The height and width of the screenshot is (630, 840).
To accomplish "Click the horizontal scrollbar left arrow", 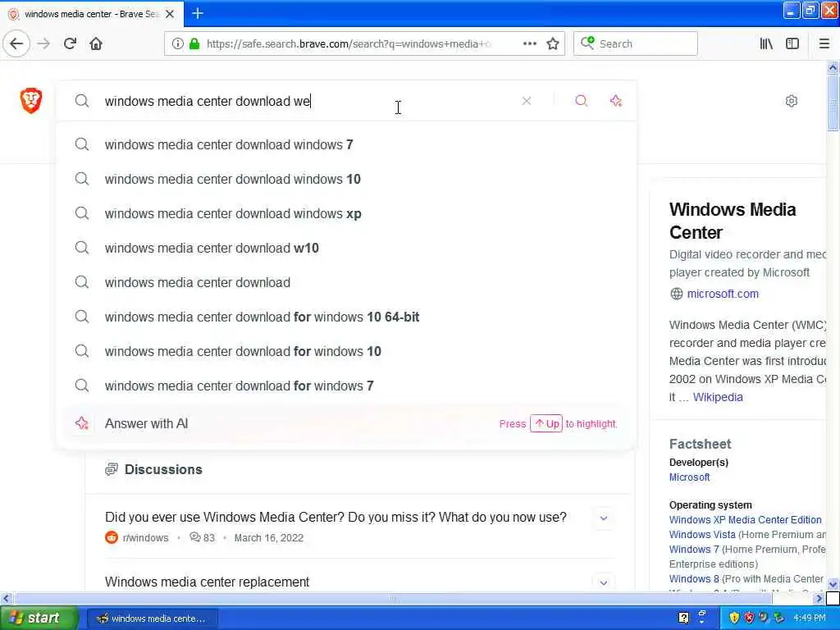I will (x=6, y=598).
